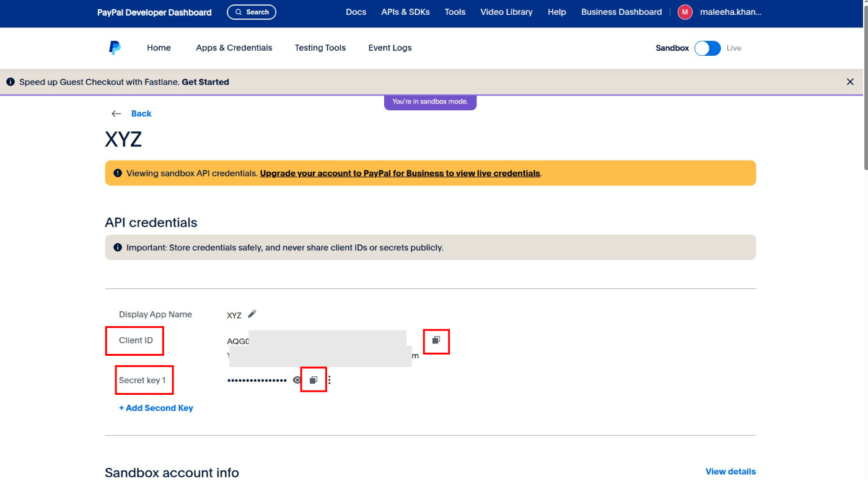Open APIs & SDKs menu
Viewport: 868px width, 481px height.
405,12
